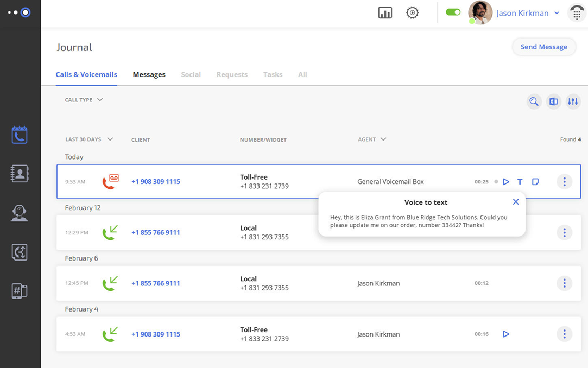Click +1 855 766 9111 on February 12
Screen dimensions: 588x368
pos(155,232)
